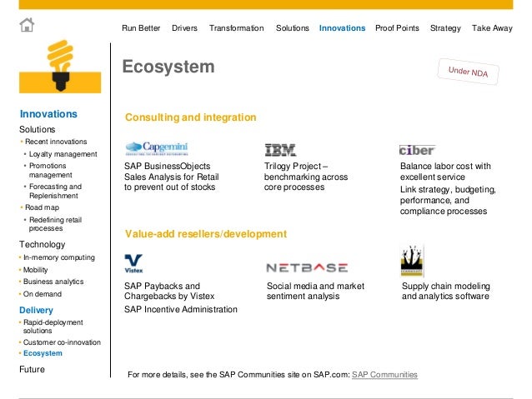
Task: Click the Capgemini logo
Action: pyautogui.click(x=157, y=148)
